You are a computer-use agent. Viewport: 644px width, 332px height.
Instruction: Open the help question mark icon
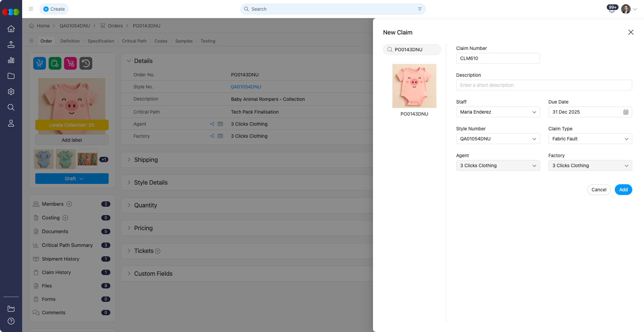point(11,321)
